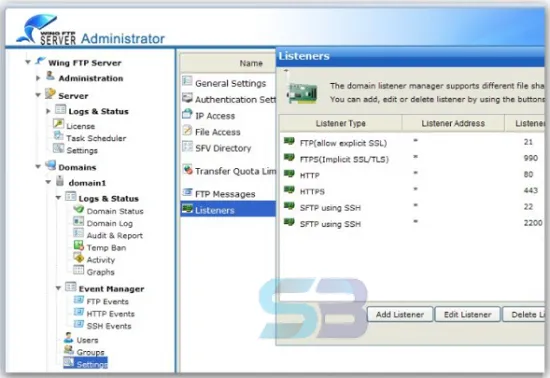Click the HTTPS listener network card icon

[x=289, y=190]
